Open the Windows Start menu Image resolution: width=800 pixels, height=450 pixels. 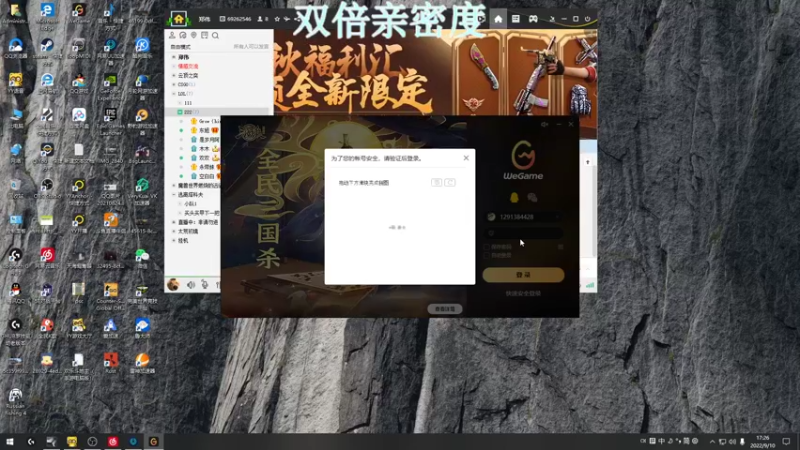(x=10, y=441)
